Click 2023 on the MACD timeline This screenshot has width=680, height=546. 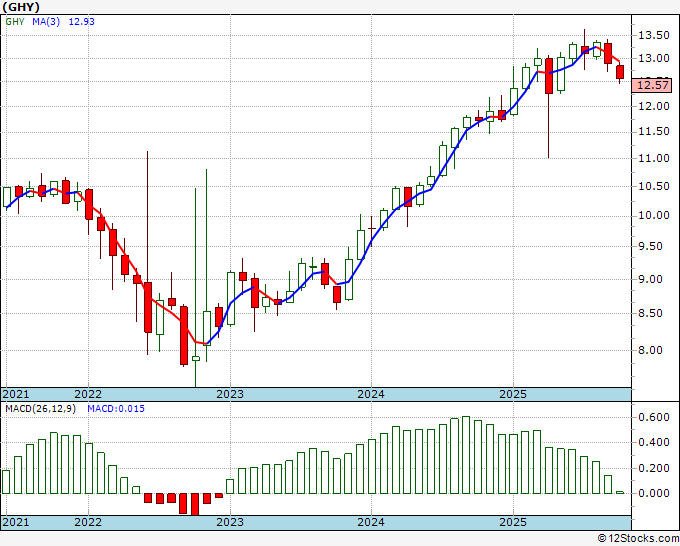point(230,522)
